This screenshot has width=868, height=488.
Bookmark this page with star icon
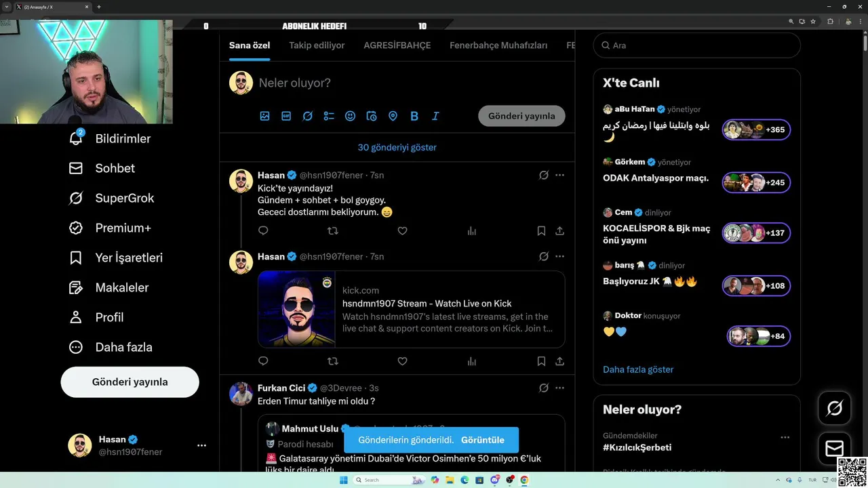(x=813, y=21)
